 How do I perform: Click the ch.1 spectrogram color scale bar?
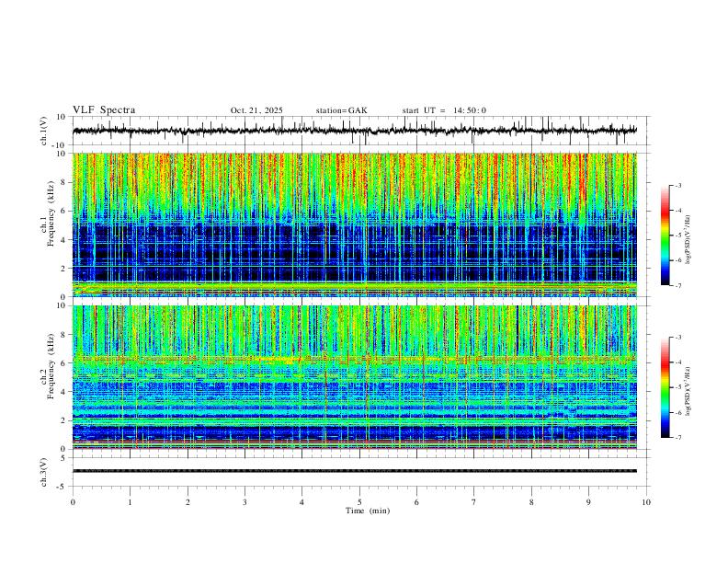click(x=665, y=236)
